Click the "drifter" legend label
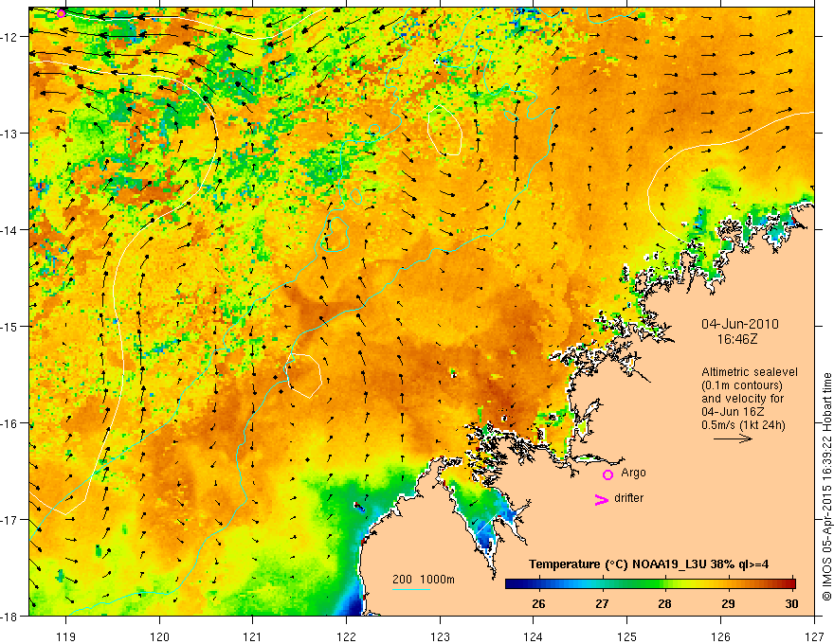Image resolution: width=834 pixels, height=644 pixels. point(628,498)
